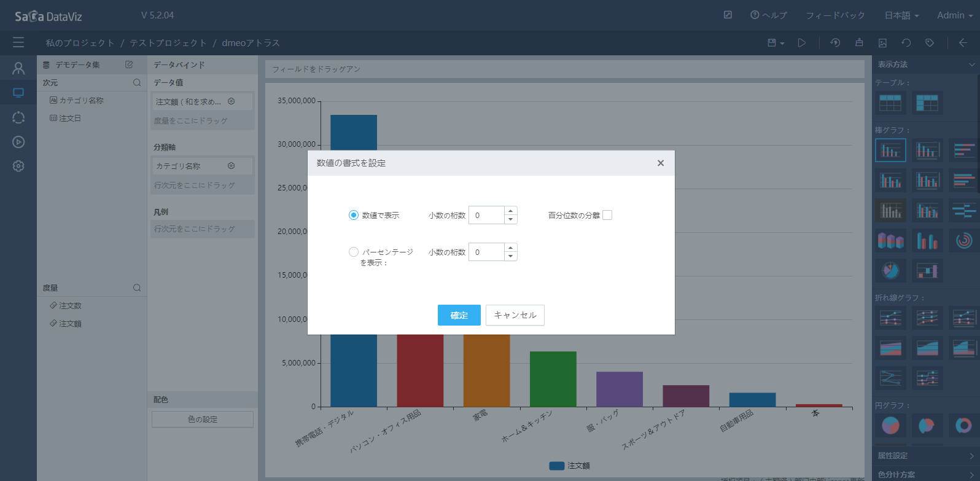Increase decimal places for 数値で表示

pos(510,211)
